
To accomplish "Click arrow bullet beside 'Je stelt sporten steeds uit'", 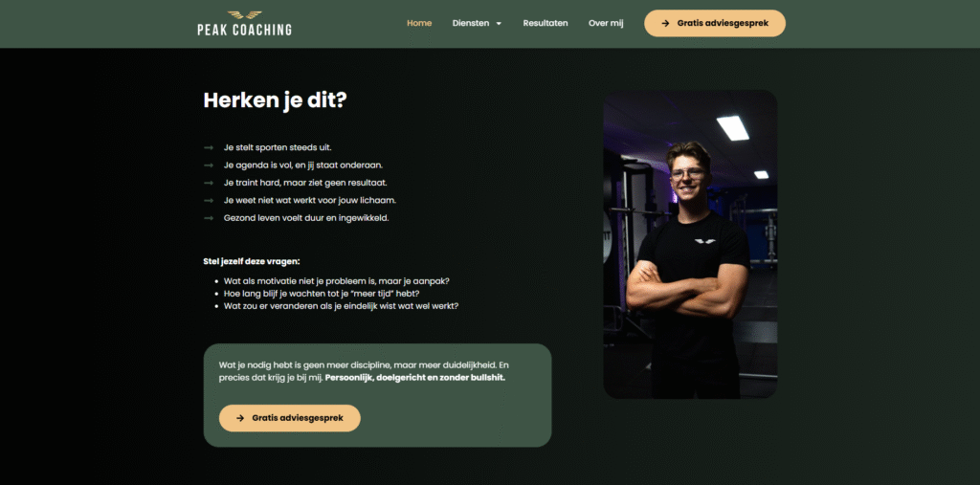I will pos(209,148).
